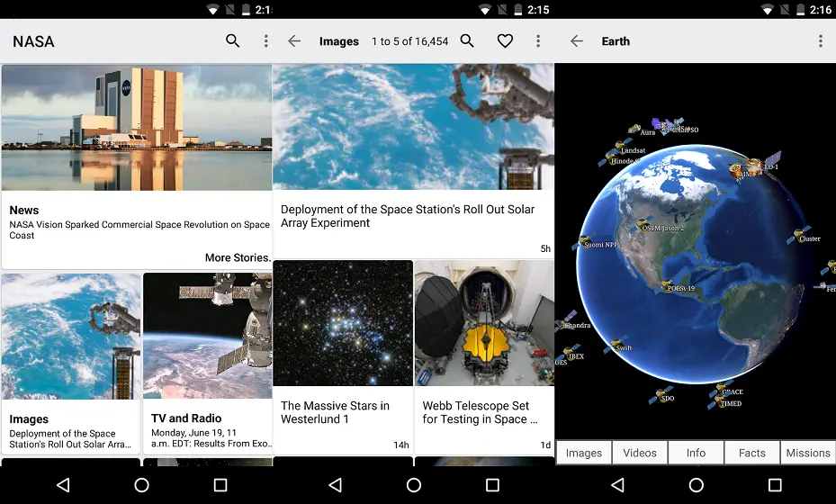Image resolution: width=836 pixels, height=504 pixels.
Task: Select the OSTM Jason-2 satellite marker
Action: point(645,224)
